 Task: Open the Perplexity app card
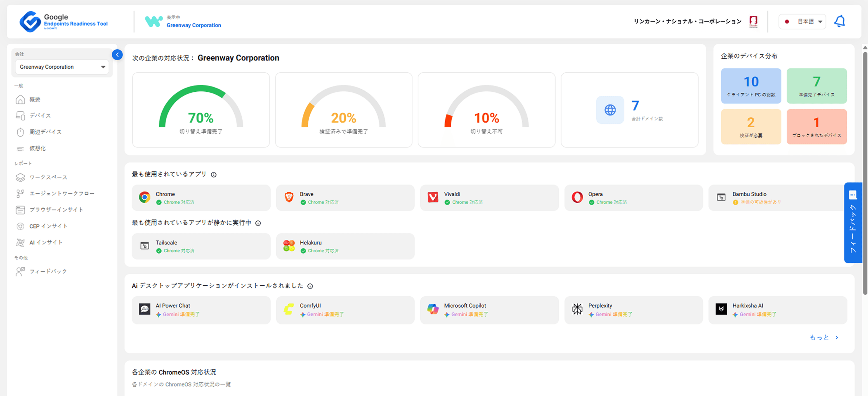(x=633, y=310)
